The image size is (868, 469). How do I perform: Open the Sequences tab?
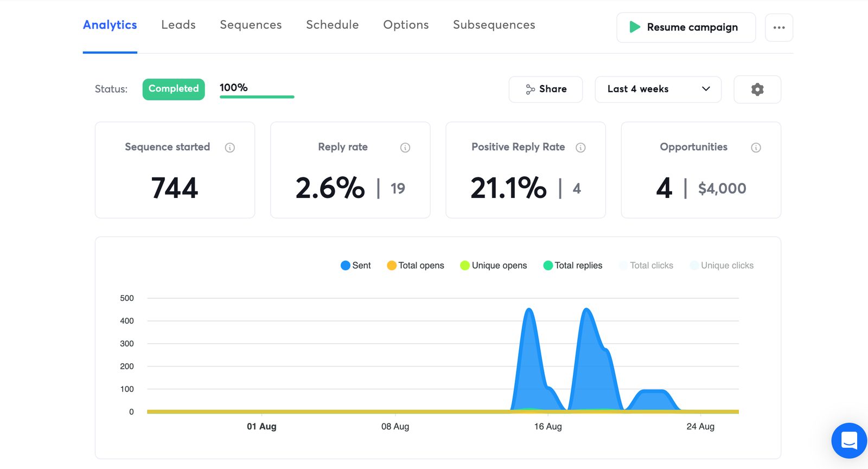click(x=251, y=25)
